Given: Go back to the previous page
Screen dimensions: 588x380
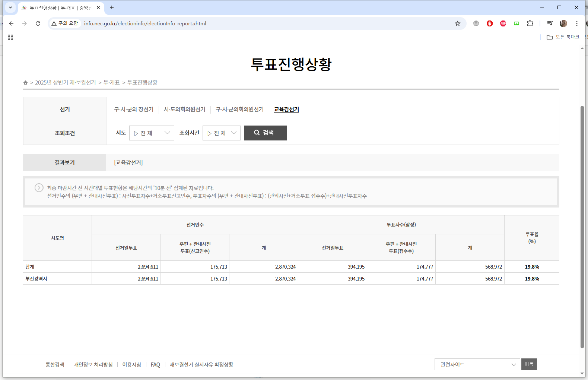Looking at the screenshot, I should point(11,23).
